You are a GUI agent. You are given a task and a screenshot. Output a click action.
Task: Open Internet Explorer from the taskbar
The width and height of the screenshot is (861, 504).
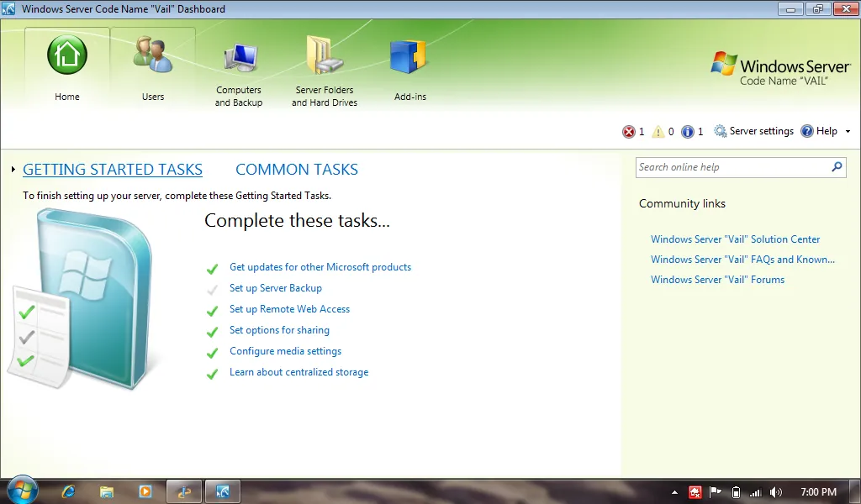[x=69, y=491]
